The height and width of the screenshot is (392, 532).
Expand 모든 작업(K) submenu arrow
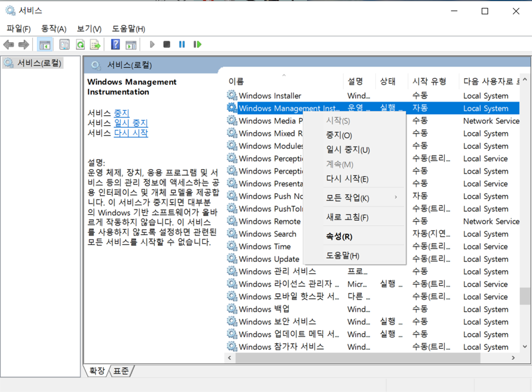(395, 197)
